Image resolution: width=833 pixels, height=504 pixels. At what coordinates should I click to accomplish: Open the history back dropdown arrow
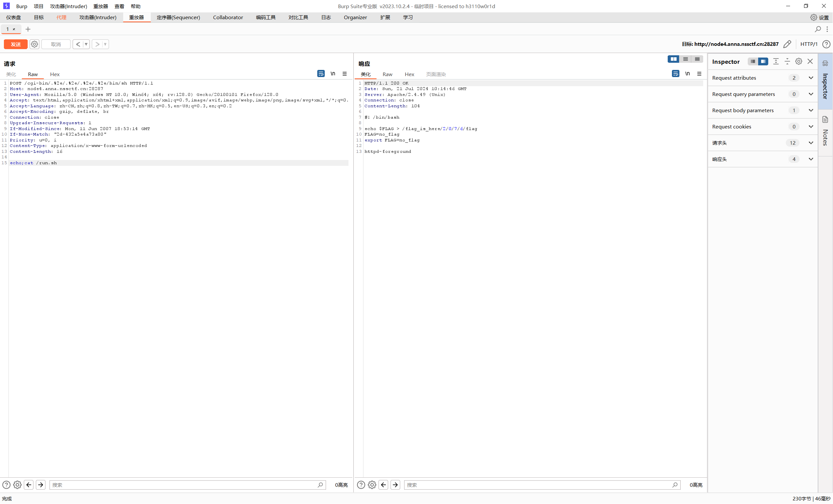[86, 44]
